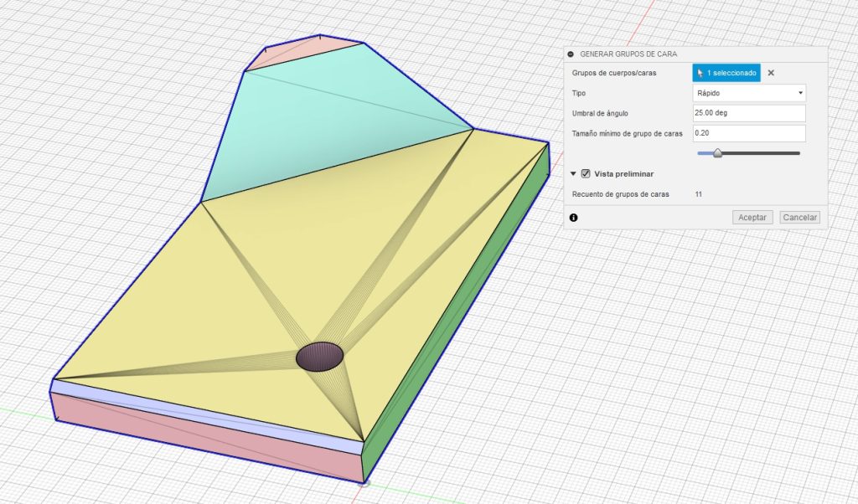Select the dark elliptical hole face
This screenshot has width=858, height=504.
point(319,356)
